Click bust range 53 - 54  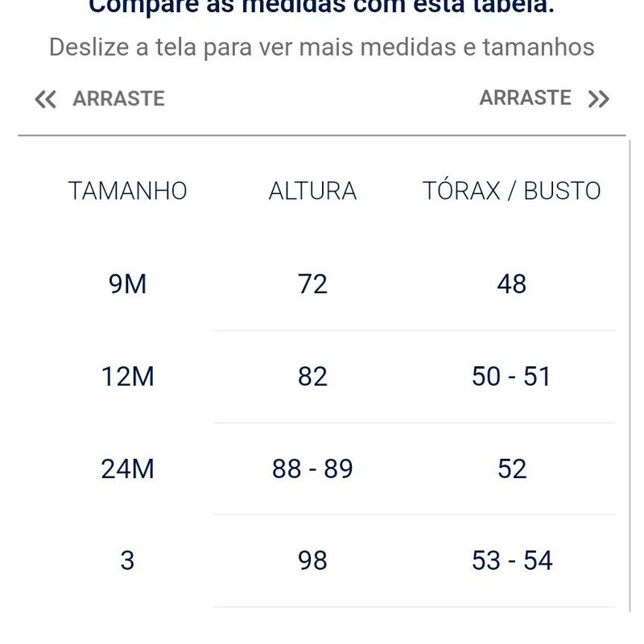click(x=512, y=560)
